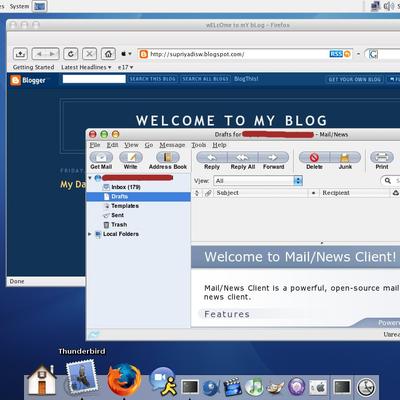Click the Firefox forward arrow
This screenshot has height=400, width=400.
[x=52, y=54]
